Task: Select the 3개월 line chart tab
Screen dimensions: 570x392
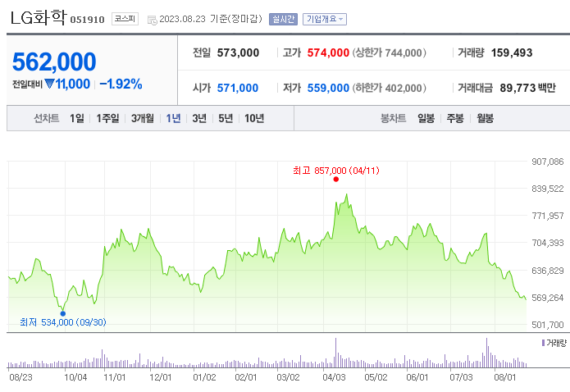Action: [x=143, y=118]
